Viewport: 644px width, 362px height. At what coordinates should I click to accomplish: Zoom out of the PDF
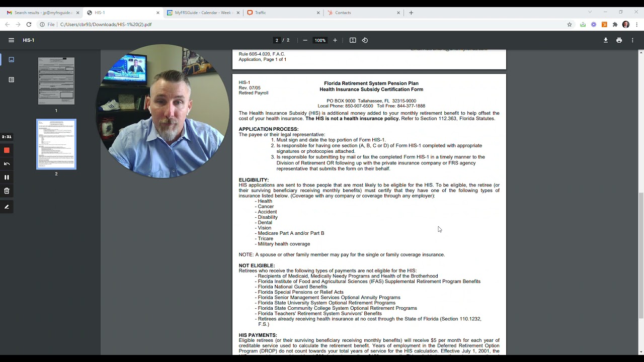point(305,40)
